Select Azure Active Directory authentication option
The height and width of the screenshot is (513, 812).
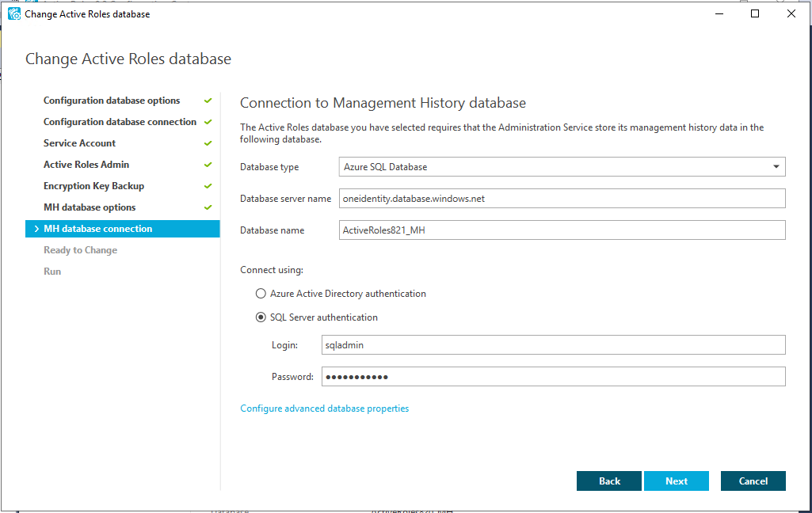pos(261,294)
